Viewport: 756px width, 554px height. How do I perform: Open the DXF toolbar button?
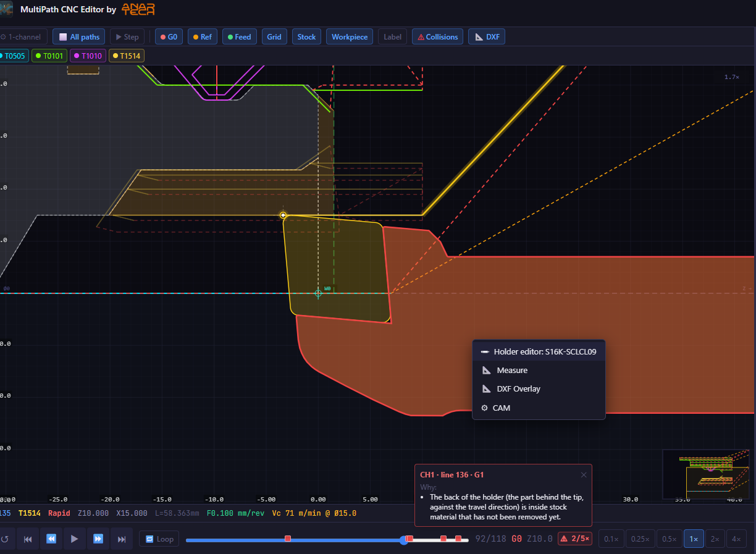point(487,37)
